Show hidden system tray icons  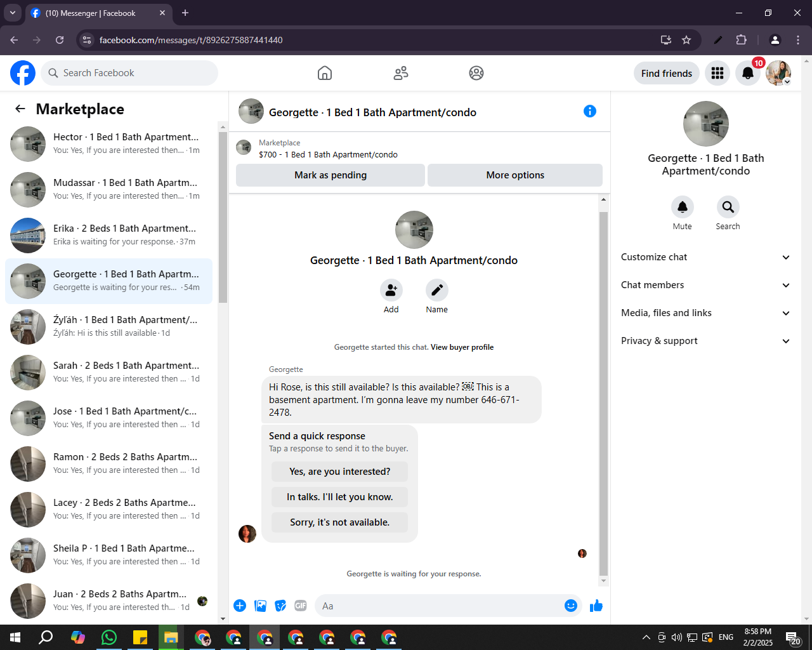coord(646,637)
